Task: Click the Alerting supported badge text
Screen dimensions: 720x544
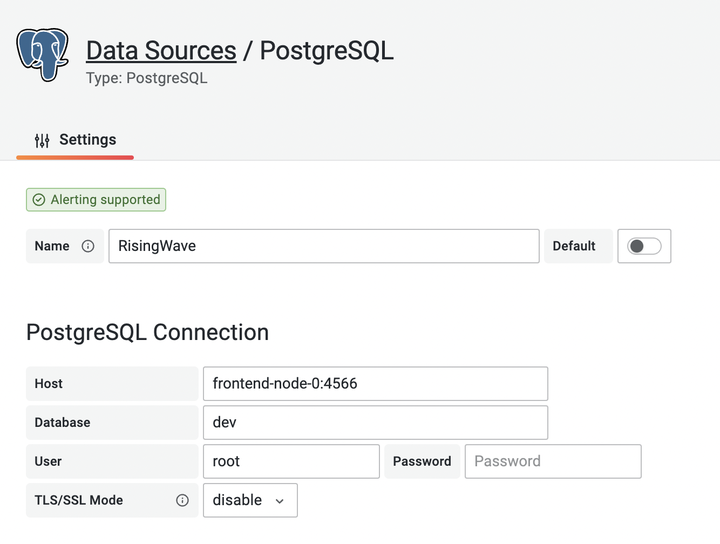Action: click(105, 200)
